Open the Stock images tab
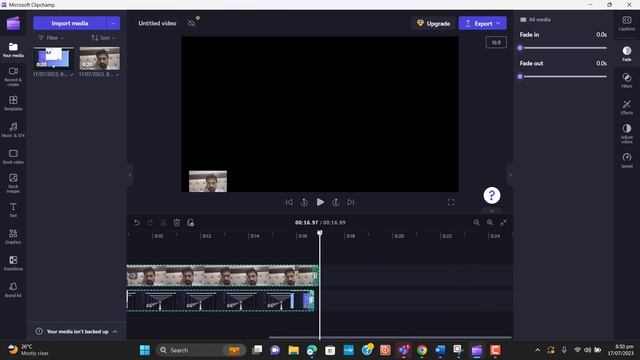 (13, 183)
